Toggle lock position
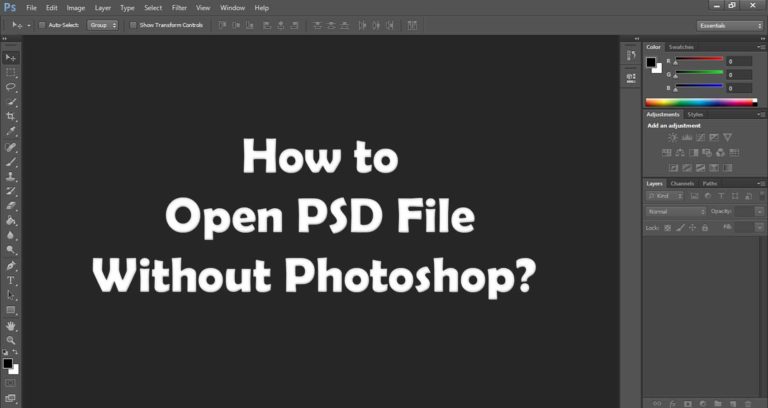The image size is (768, 408). (x=693, y=228)
